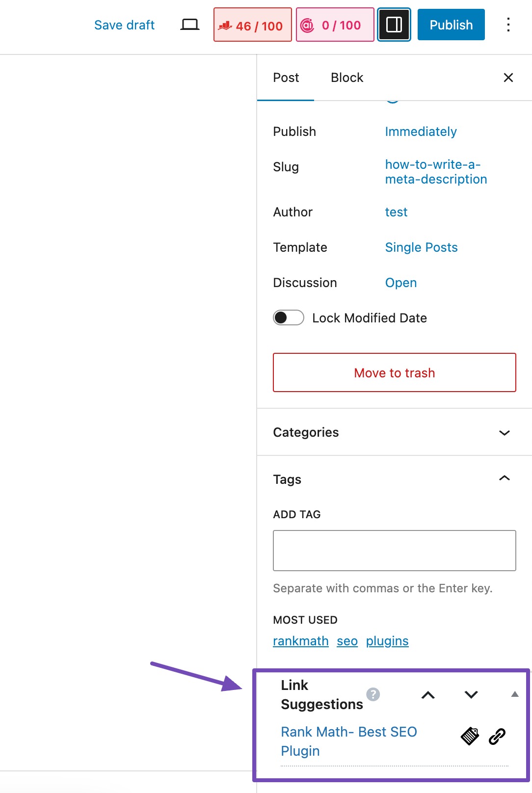Click the Link Suggestions help question mark
Viewport: 532px width, 793px height.
pyautogui.click(x=374, y=694)
